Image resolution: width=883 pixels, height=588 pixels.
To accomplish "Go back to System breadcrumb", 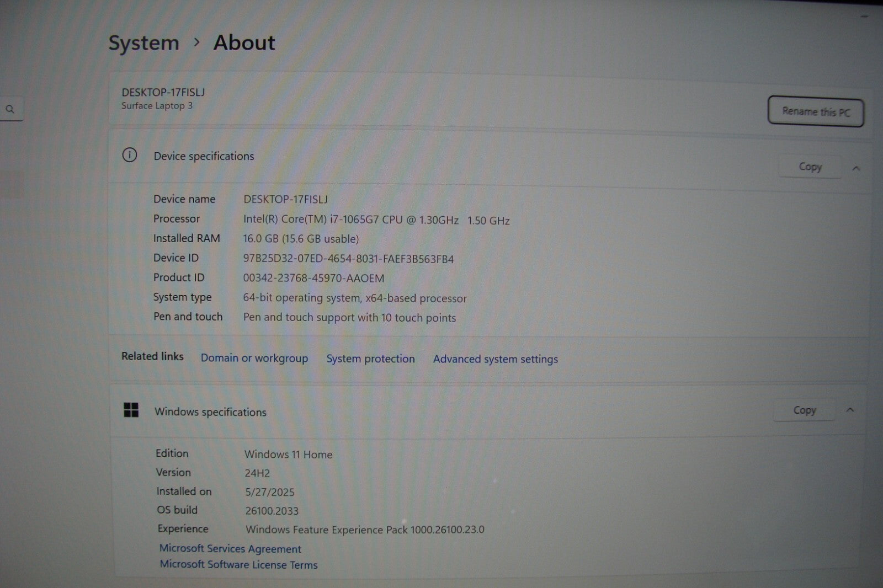I will click(x=143, y=43).
